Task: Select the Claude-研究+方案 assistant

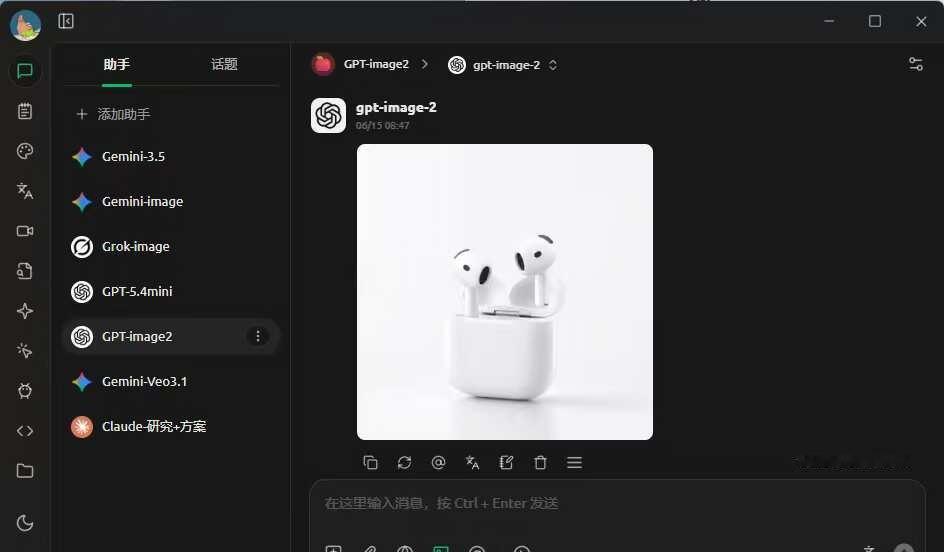Action: coord(171,426)
